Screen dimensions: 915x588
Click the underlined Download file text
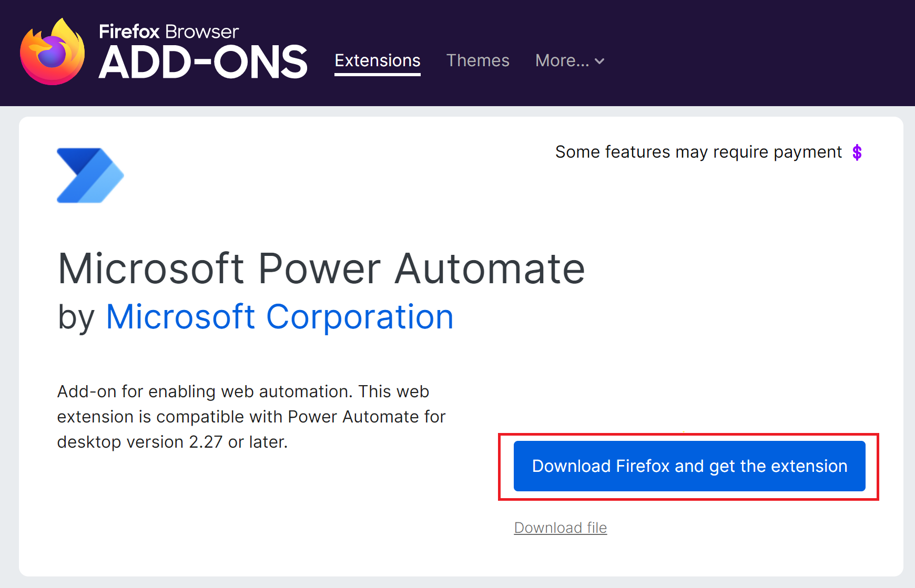560,527
